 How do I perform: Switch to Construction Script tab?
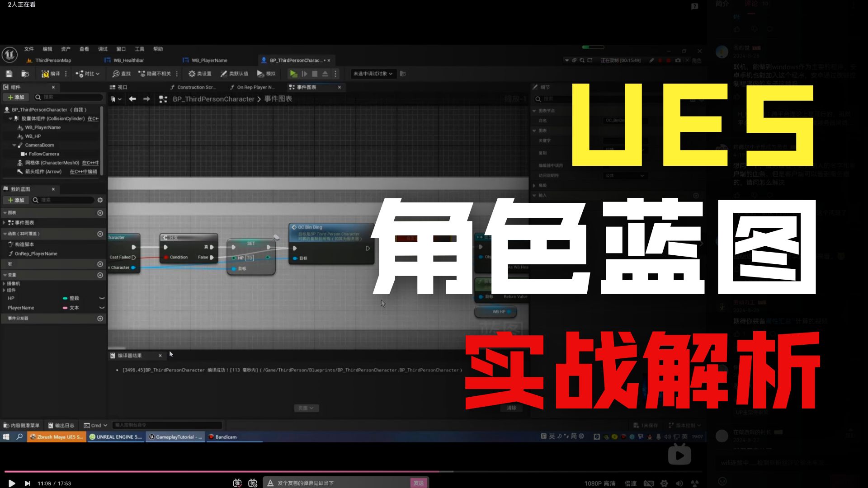pyautogui.click(x=193, y=87)
